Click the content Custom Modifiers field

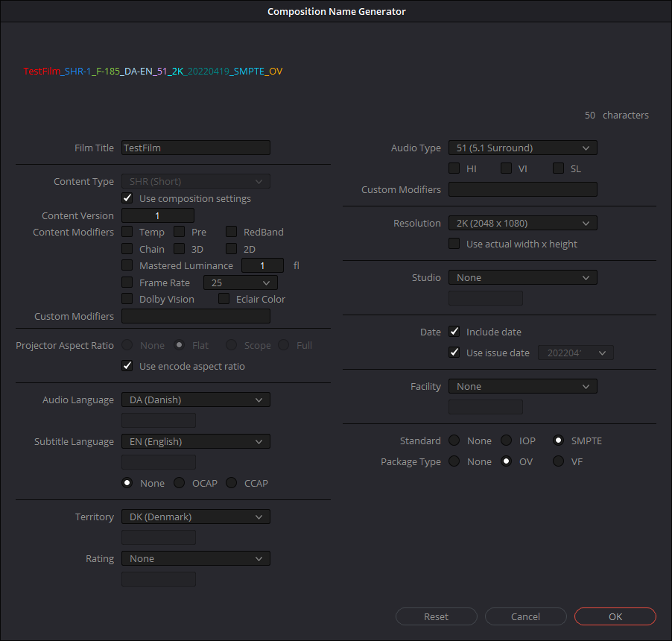[x=195, y=316]
